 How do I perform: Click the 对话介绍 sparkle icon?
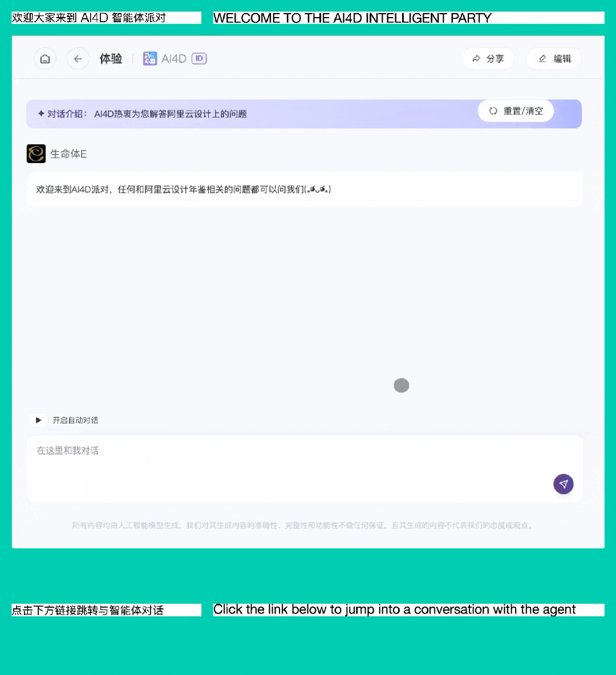41,113
